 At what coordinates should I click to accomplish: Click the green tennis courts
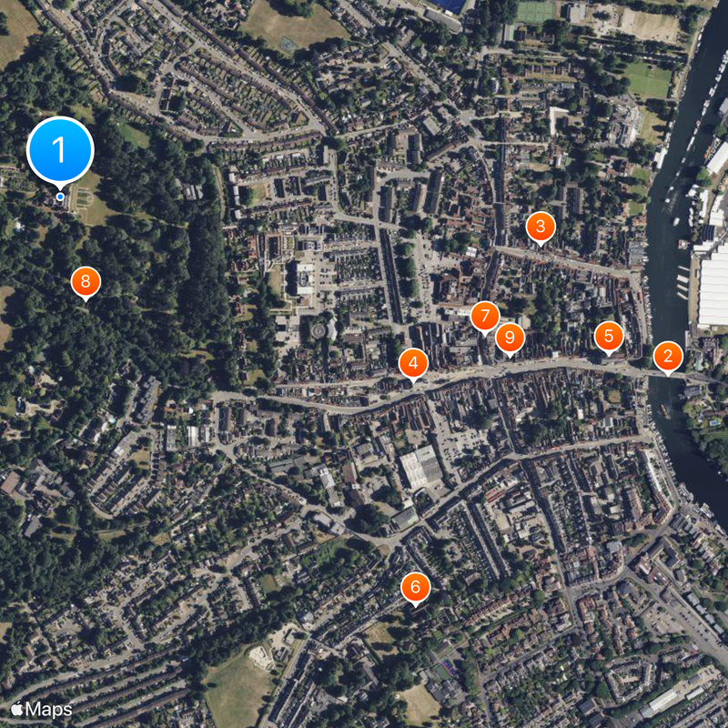[535, 12]
